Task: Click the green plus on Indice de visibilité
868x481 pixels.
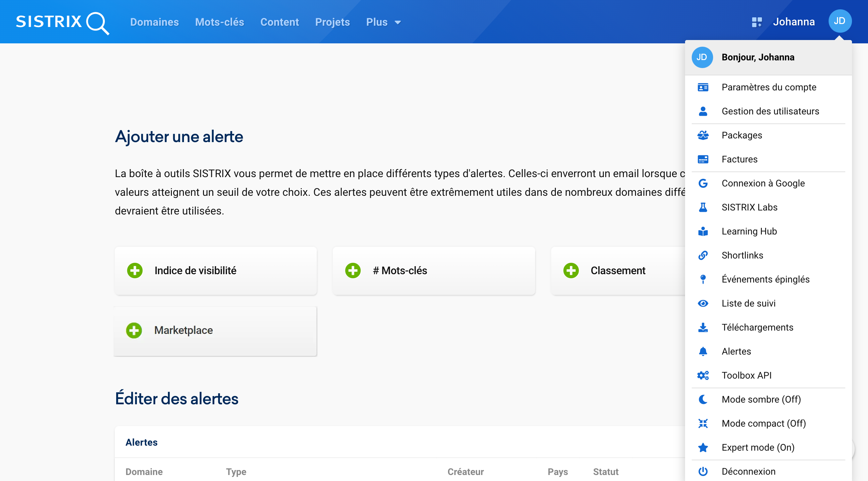Action: click(x=135, y=271)
